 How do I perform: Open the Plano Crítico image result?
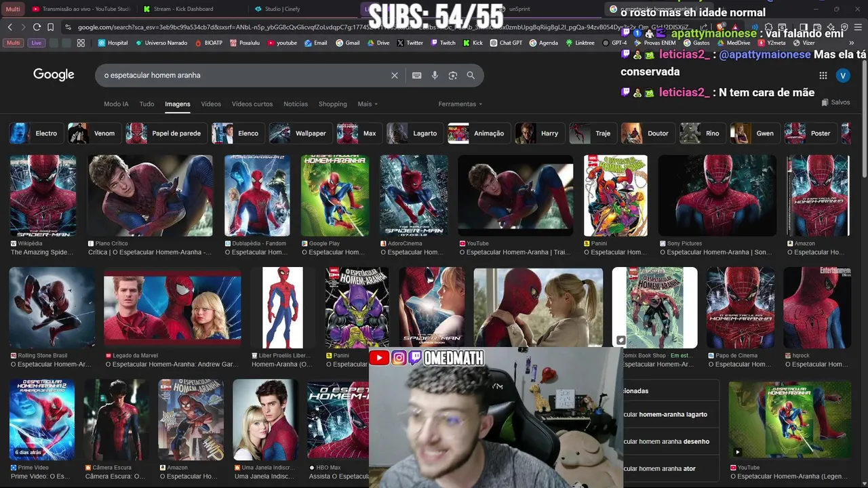[150, 196]
